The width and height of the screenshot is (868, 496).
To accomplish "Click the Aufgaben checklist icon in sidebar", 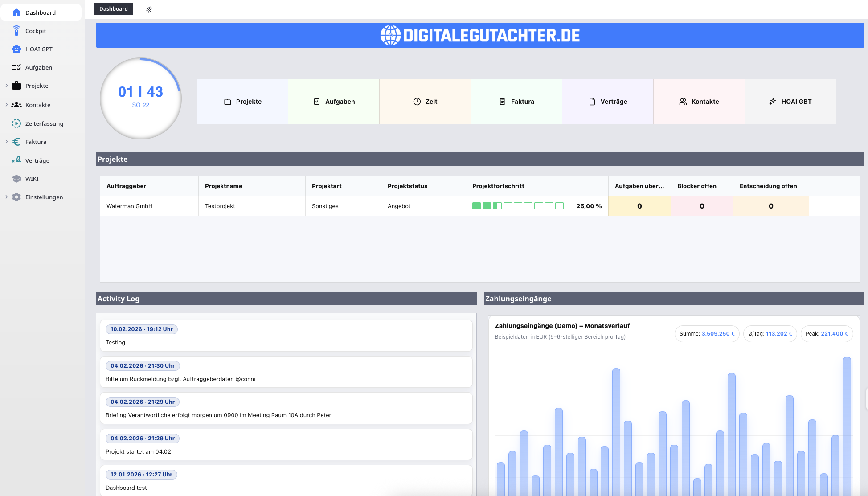I will [x=16, y=67].
